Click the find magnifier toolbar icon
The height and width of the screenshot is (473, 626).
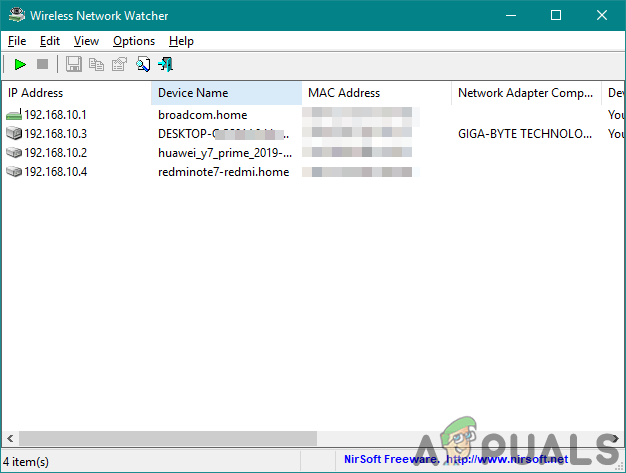[143, 64]
